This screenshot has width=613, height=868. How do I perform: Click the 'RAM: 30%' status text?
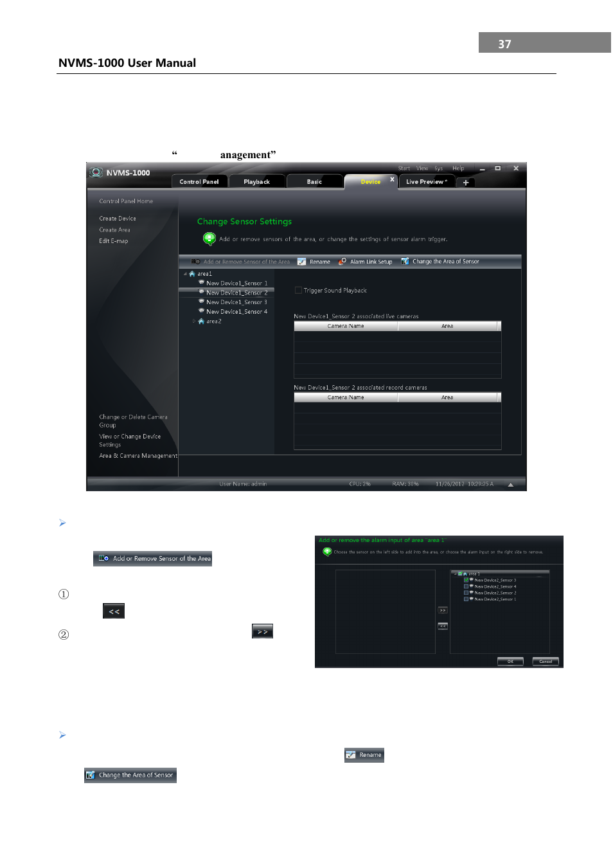click(x=405, y=484)
